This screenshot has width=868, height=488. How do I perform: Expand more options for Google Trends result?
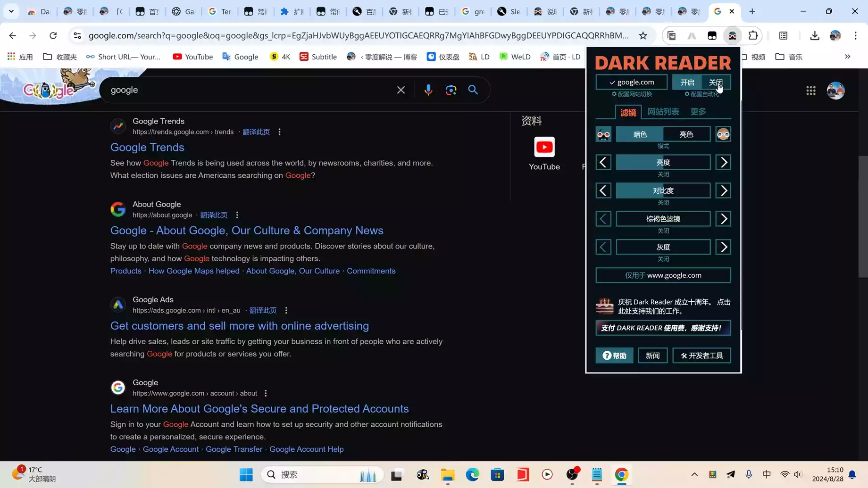[279, 132]
